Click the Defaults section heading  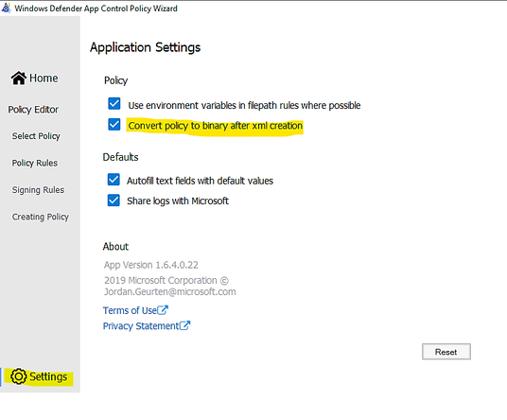pyautogui.click(x=120, y=157)
